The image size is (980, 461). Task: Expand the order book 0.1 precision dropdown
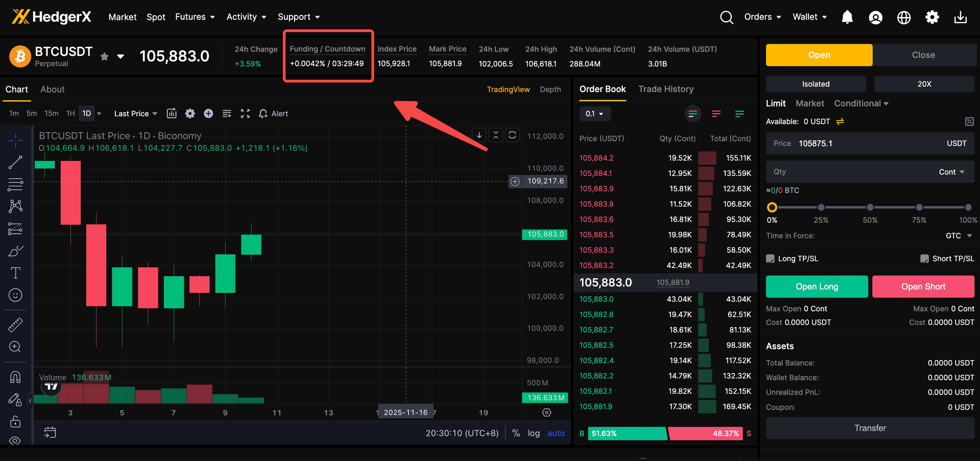tap(594, 114)
